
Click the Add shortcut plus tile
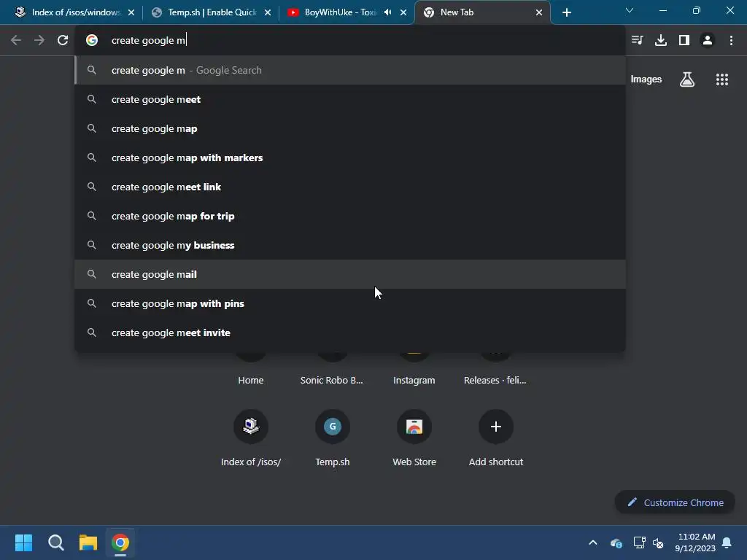click(496, 438)
